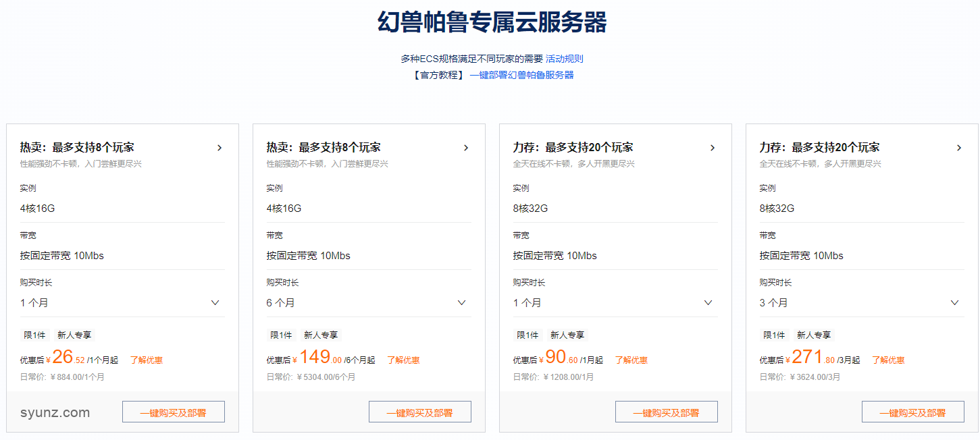The image size is (980, 440).
Task: Click the regular price ¥884.00/1个月
Action: pos(78,377)
